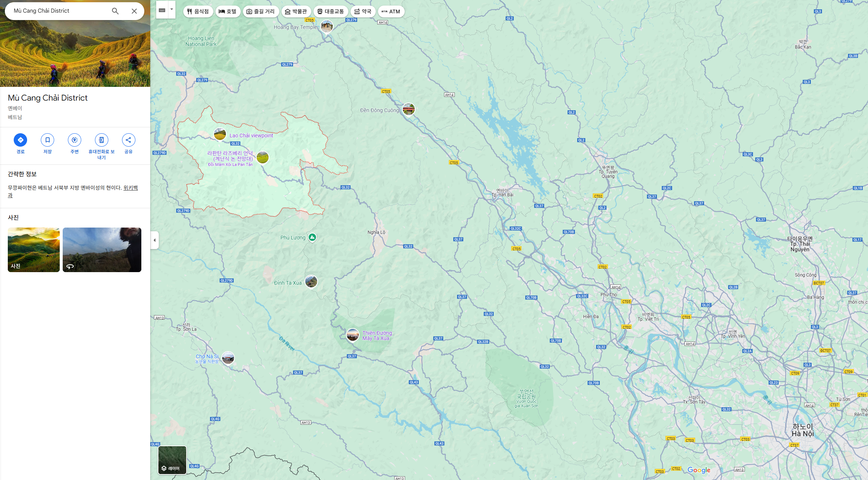Toggle the layers (레이어) map view
This screenshot has height=480, width=868.
click(172, 460)
